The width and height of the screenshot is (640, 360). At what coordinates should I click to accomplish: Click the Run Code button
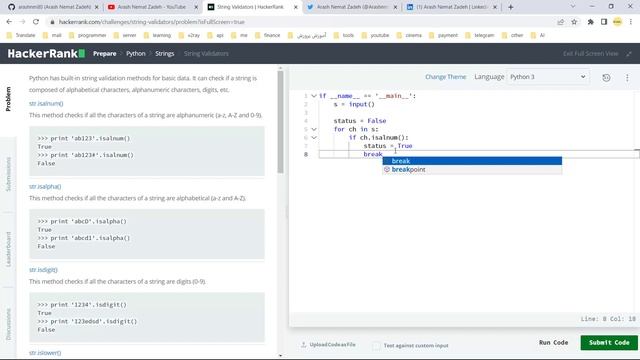(553, 342)
